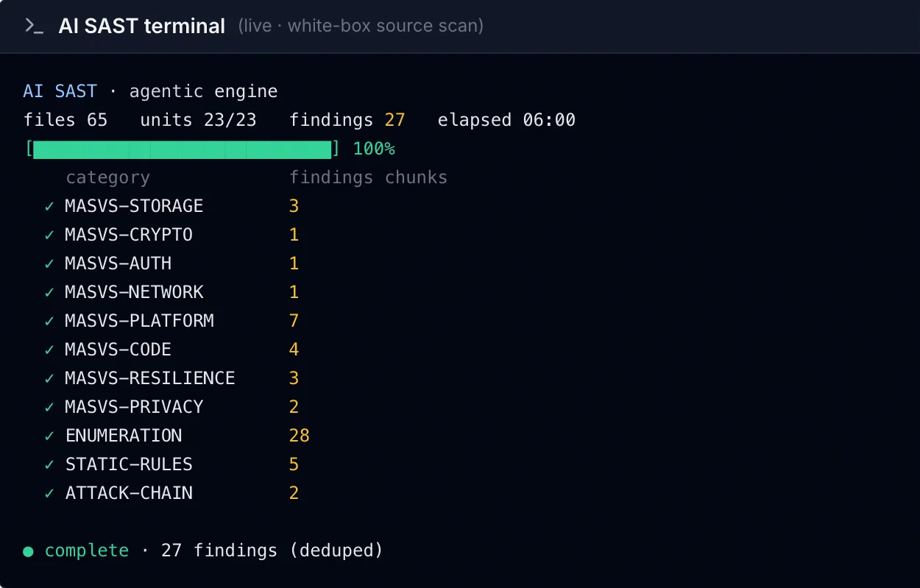
Task: Select the STATIC-RULES row label
Action: point(129,464)
